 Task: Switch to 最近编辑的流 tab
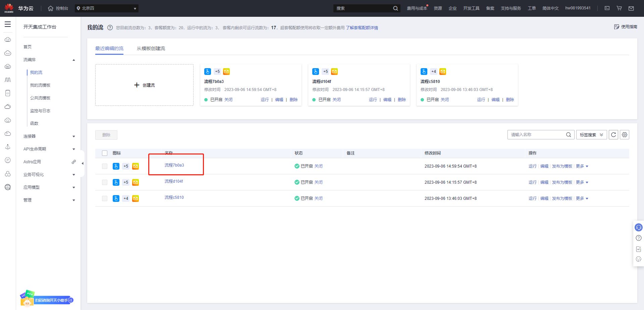point(109,48)
